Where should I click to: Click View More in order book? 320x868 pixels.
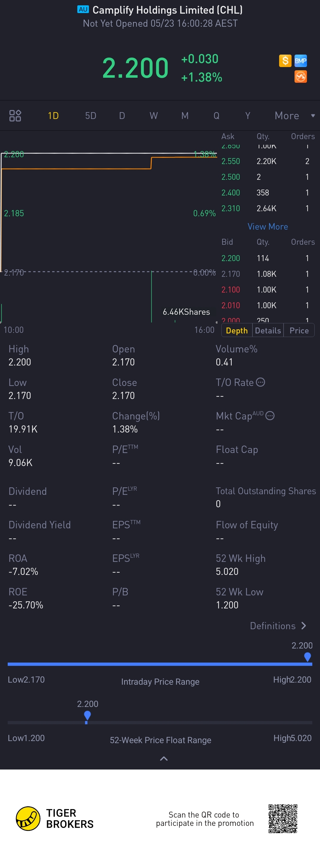268,226
